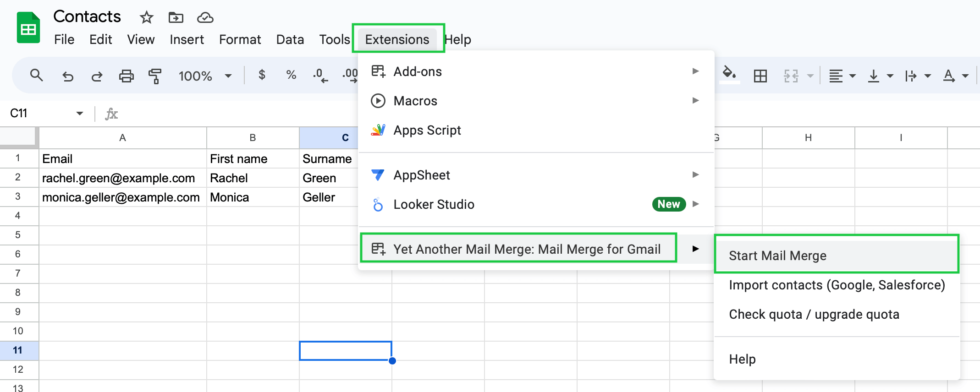Select column H header
980x392 pixels.
809,137
